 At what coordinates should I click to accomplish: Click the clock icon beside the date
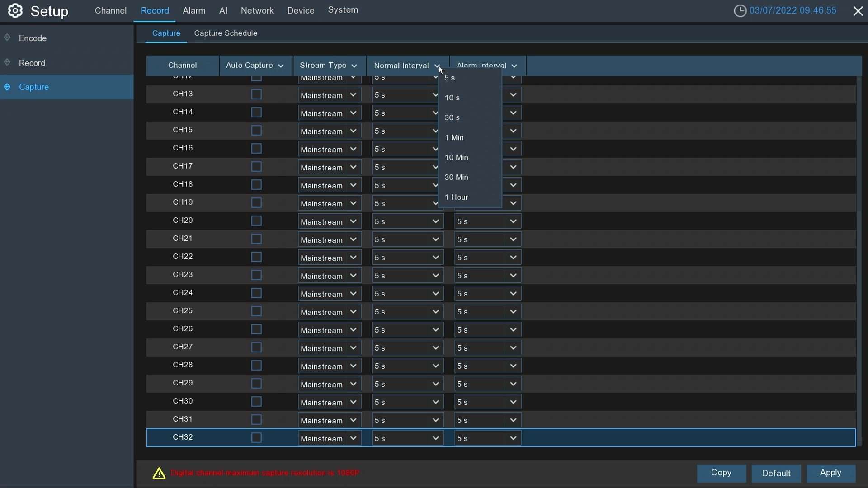click(x=741, y=10)
